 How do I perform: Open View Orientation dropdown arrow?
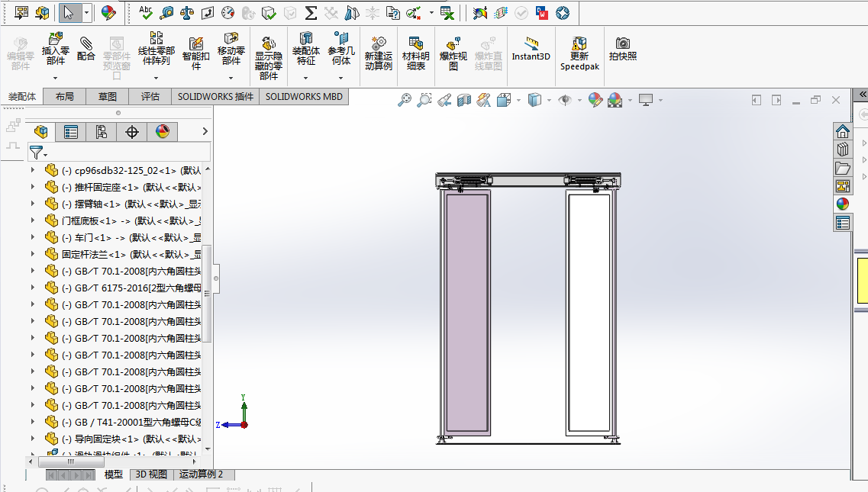click(x=518, y=100)
